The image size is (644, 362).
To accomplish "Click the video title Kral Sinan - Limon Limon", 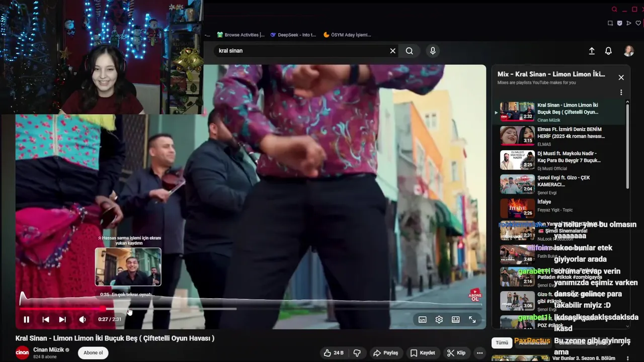I will pyautogui.click(x=115, y=338).
